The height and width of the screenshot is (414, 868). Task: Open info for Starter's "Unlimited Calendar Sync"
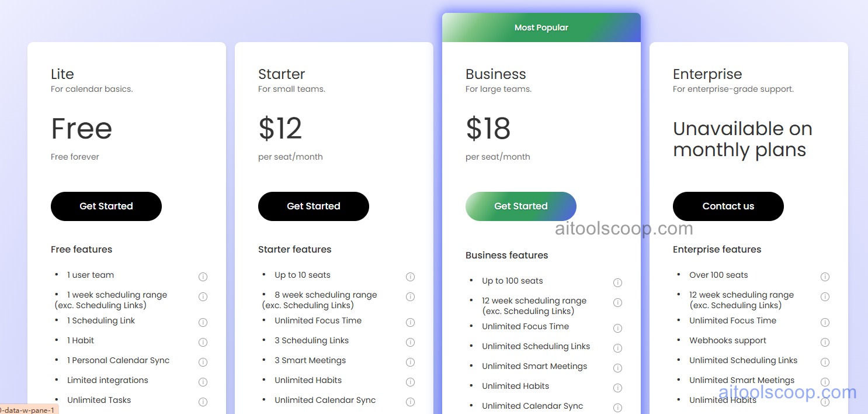pyautogui.click(x=410, y=402)
